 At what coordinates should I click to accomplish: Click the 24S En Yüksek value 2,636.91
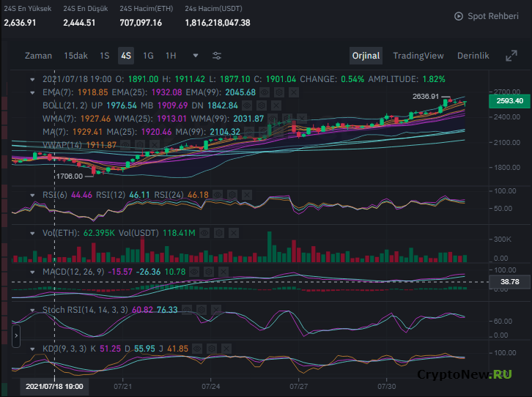[20, 23]
